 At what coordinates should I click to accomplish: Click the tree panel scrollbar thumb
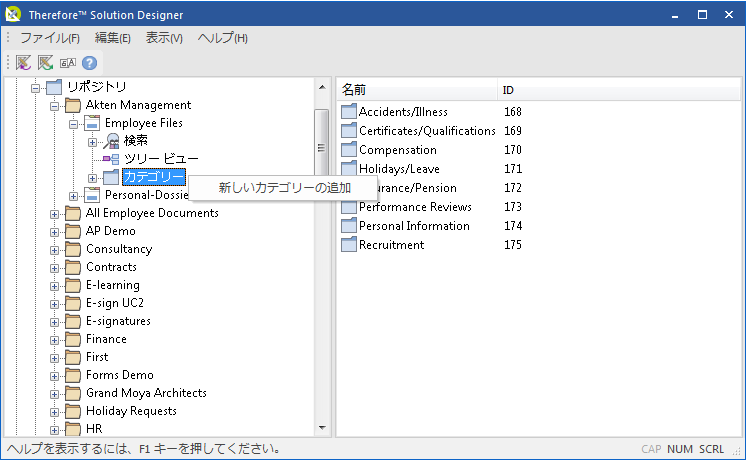[322, 148]
